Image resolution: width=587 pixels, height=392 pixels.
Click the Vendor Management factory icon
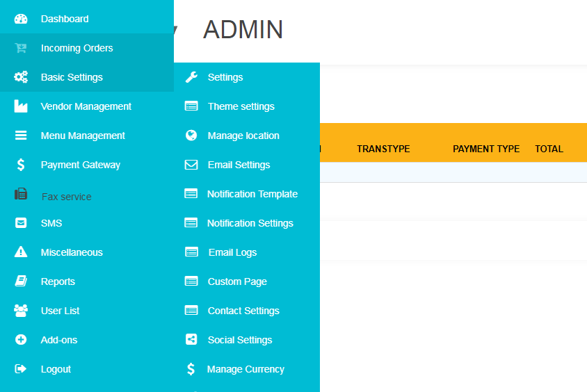point(21,106)
